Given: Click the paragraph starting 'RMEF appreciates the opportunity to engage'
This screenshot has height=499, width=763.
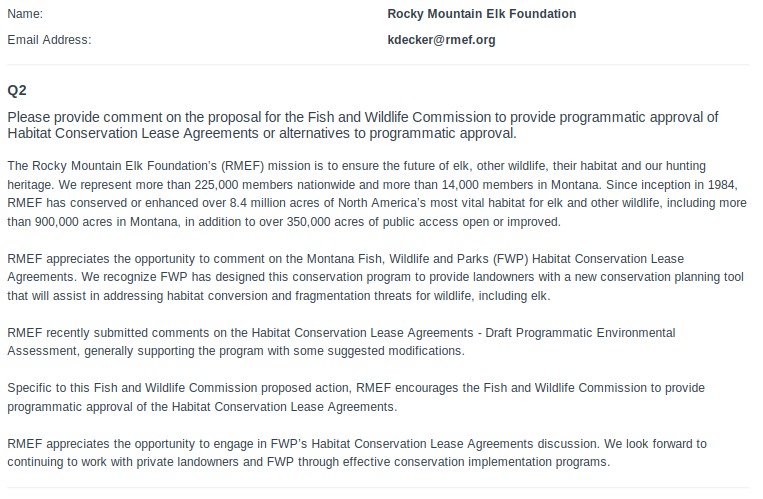Looking at the screenshot, I should 357,453.
